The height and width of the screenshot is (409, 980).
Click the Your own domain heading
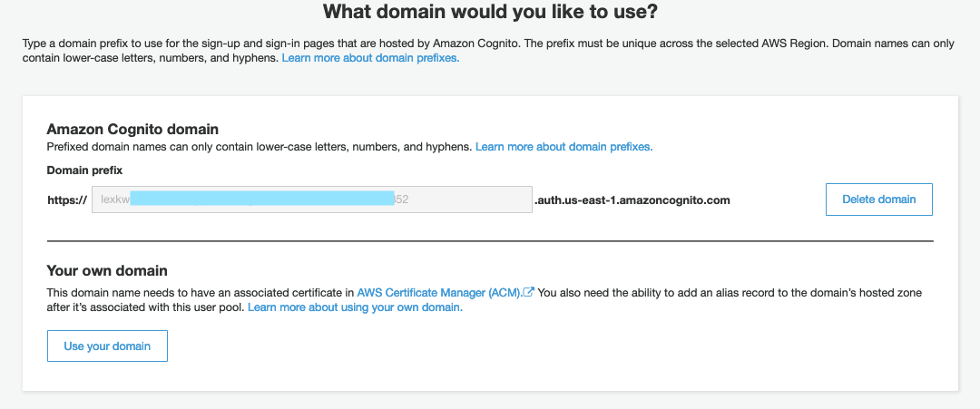coord(107,270)
